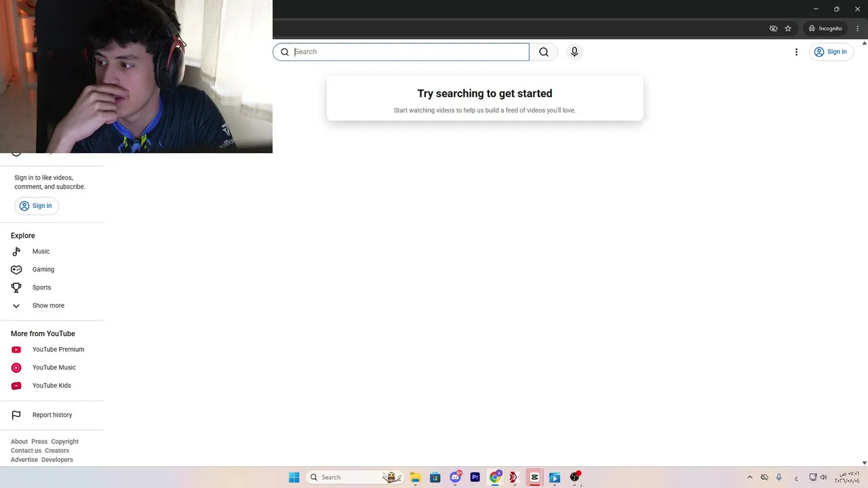Viewport: 868px width, 488px height.
Task: Open Discord from taskbar
Action: pos(456,477)
